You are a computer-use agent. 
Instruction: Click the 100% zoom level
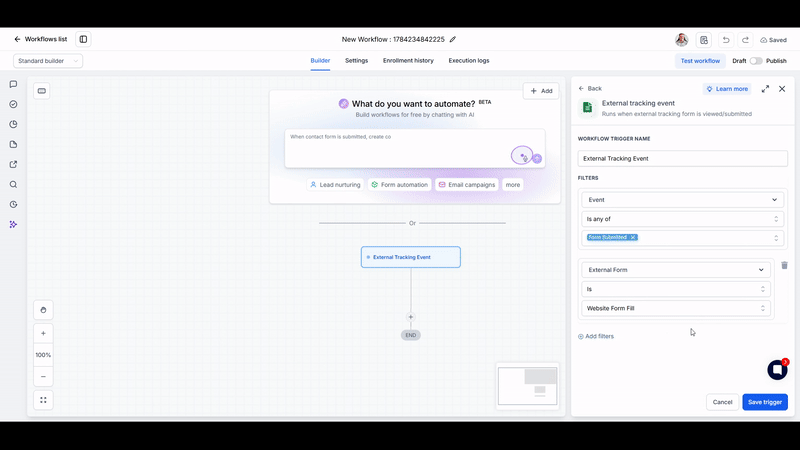click(43, 355)
